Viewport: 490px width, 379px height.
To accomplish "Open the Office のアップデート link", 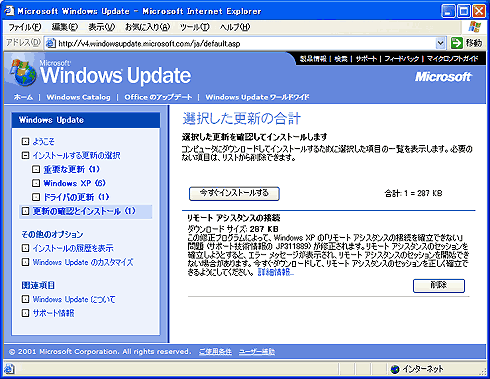I will [x=158, y=97].
